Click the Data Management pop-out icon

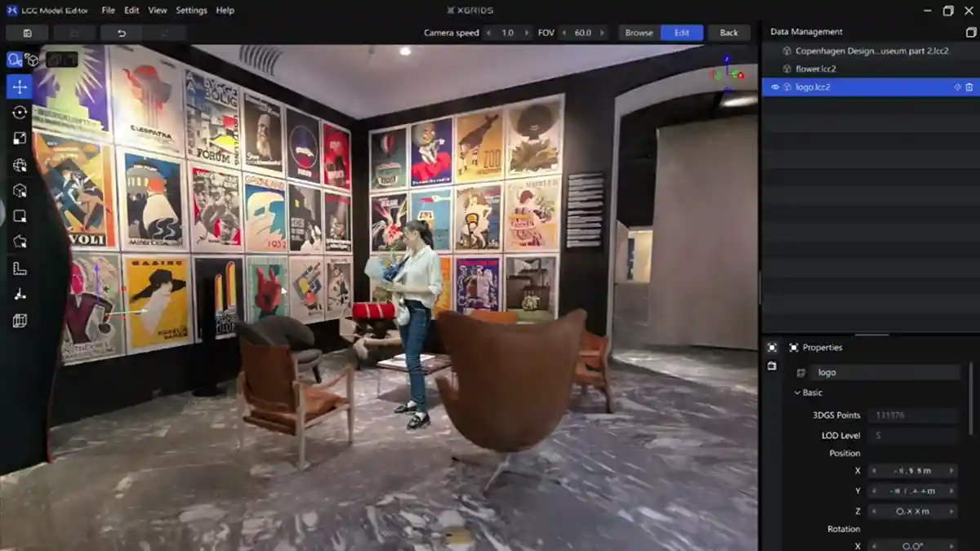[970, 32]
